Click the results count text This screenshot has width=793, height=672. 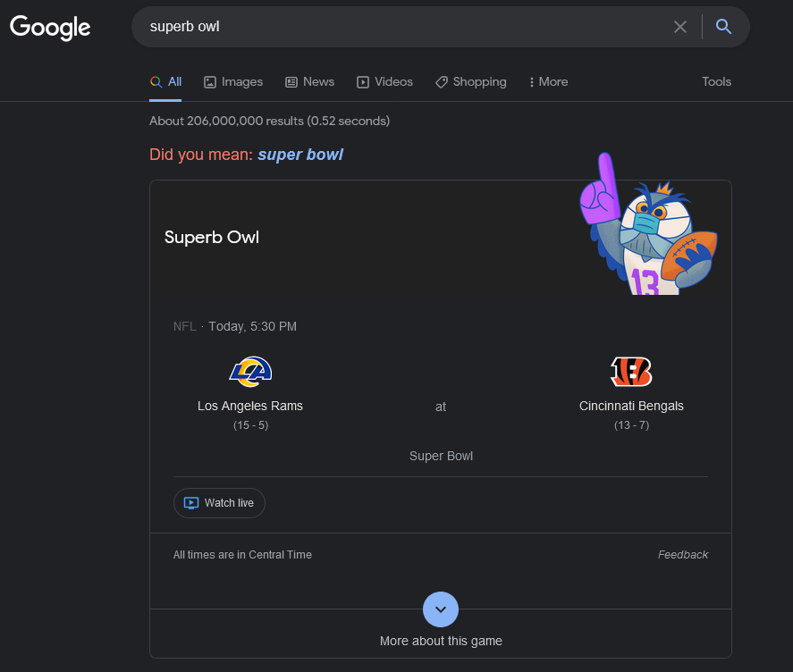tap(270, 121)
